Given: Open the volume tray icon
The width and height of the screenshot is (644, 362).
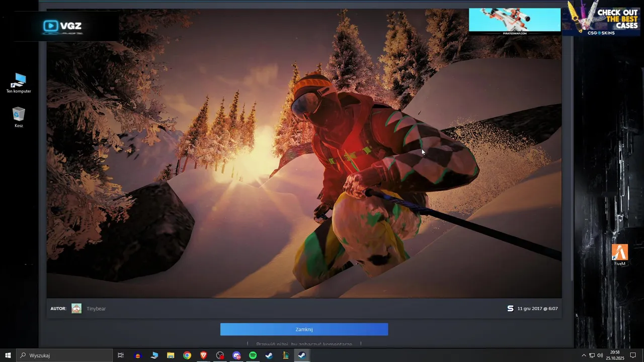Looking at the screenshot, I should point(600,355).
